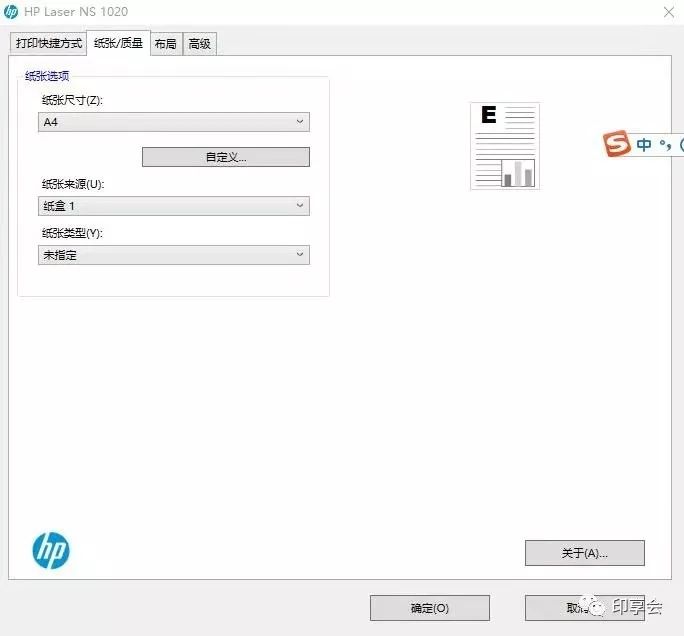The width and height of the screenshot is (684, 636).
Task: Toggle the Sogou punctuation mode icon
Action: 666,144
